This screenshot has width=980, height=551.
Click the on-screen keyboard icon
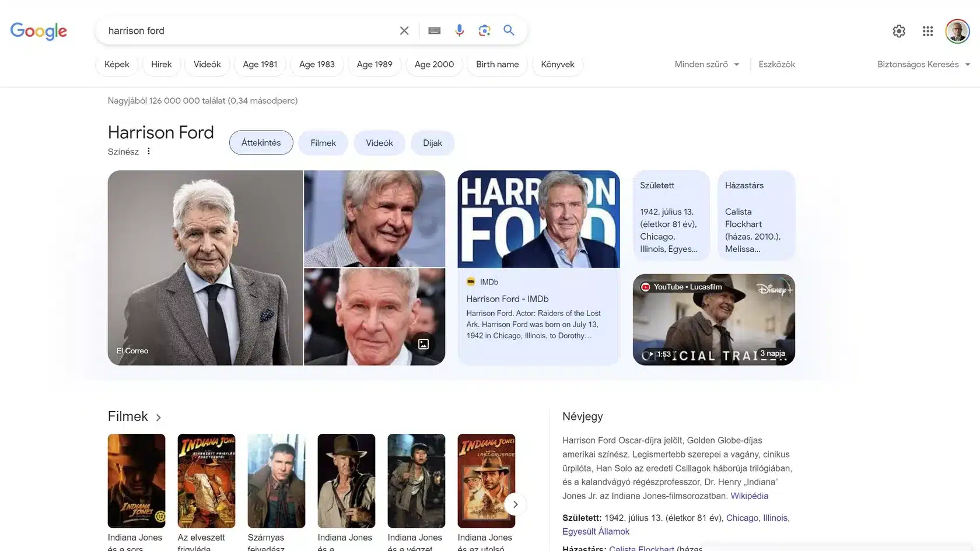(x=434, y=30)
